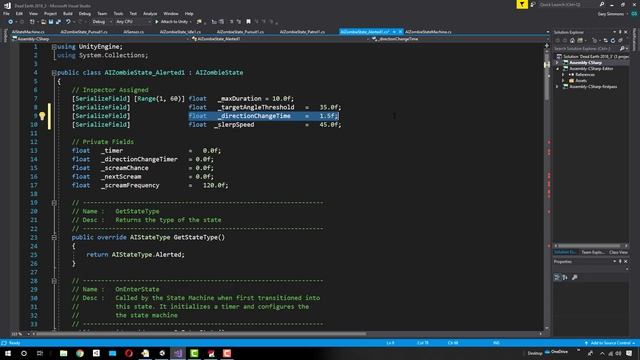Switch to the AISensor.cs tab

click(133, 32)
